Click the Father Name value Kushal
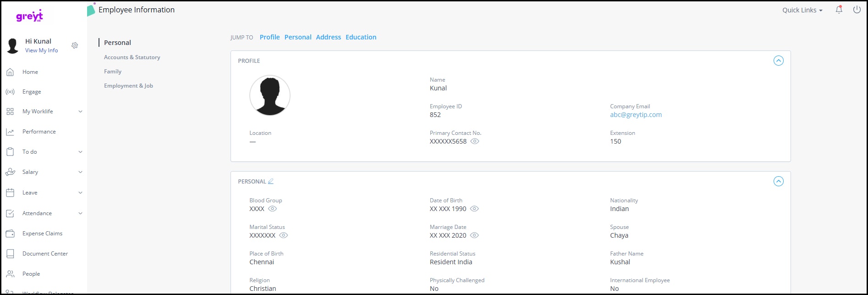This screenshot has height=295, width=868. coord(620,262)
